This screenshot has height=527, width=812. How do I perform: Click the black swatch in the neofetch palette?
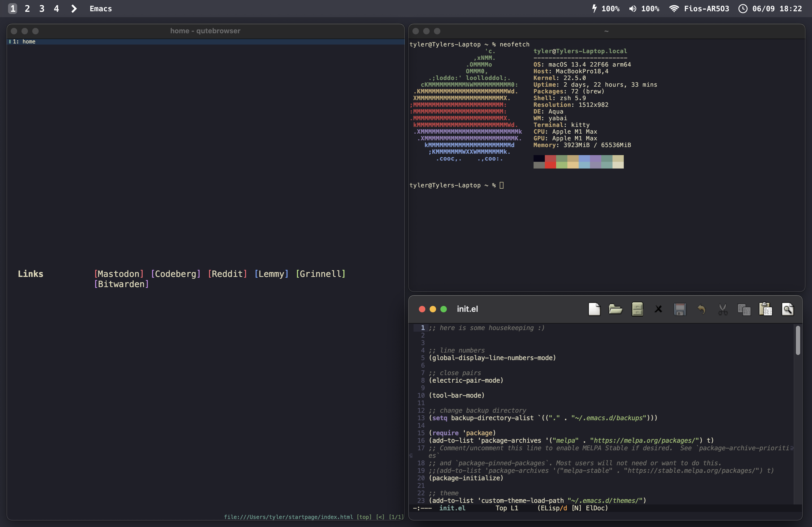[539, 159]
